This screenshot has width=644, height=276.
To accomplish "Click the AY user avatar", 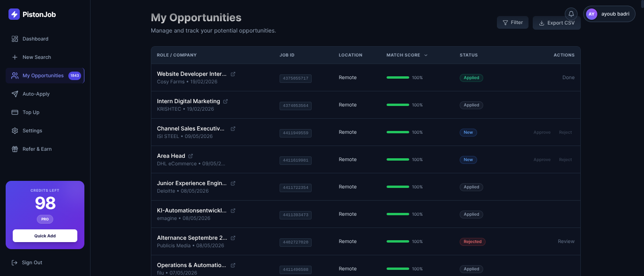I will pos(592,14).
